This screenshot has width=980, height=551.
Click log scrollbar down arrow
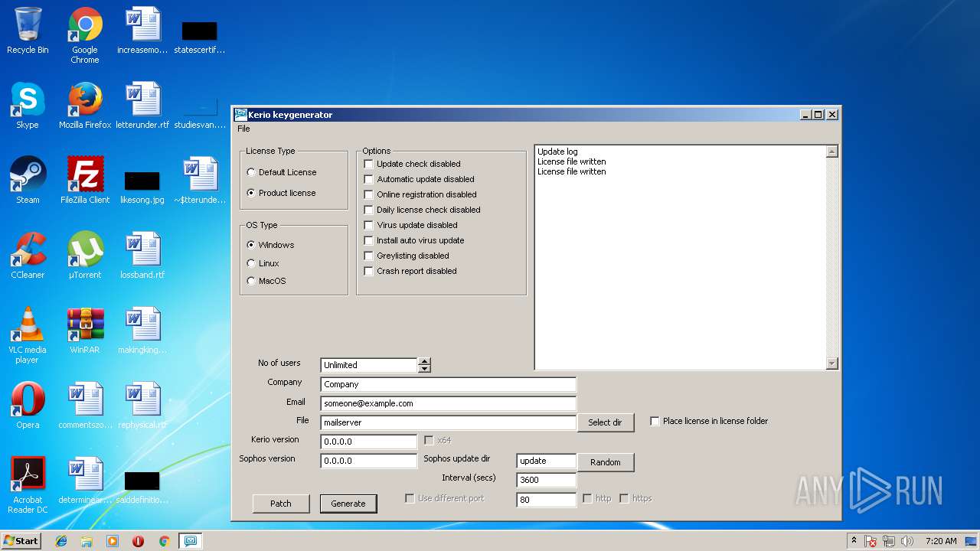(x=832, y=364)
